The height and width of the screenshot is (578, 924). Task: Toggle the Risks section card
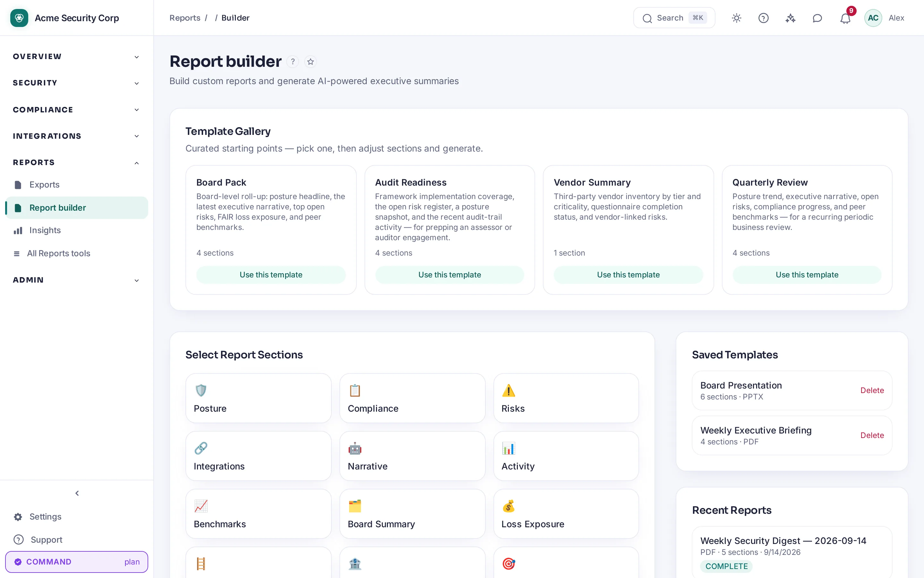pyautogui.click(x=566, y=398)
